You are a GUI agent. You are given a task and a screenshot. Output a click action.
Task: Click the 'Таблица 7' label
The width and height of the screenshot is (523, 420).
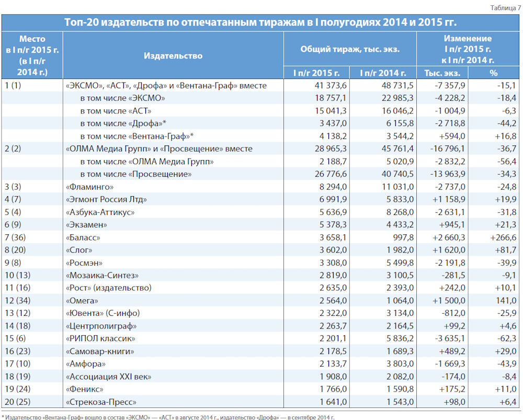coord(505,8)
